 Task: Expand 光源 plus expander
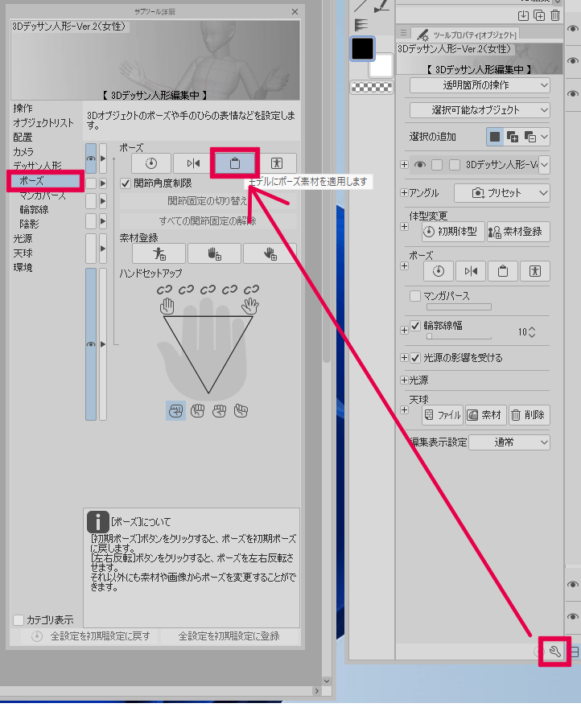pos(405,380)
